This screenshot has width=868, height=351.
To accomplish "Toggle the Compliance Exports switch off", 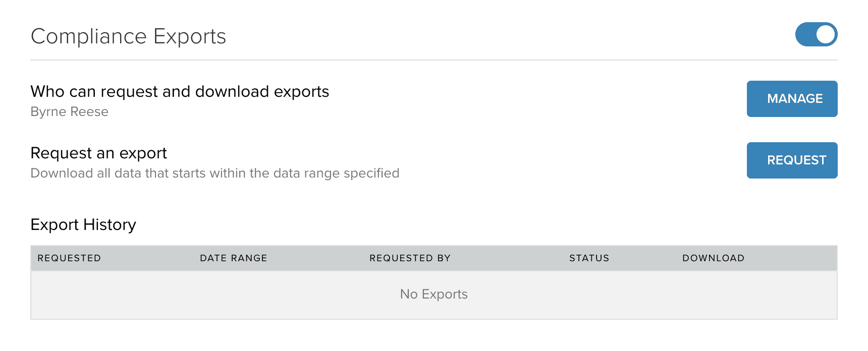I will pos(816,34).
